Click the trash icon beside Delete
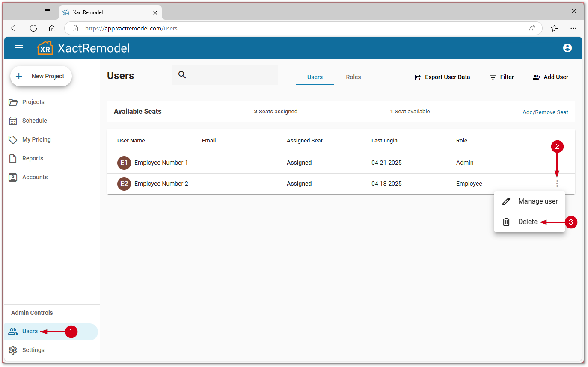The height and width of the screenshot is (367, 588). click(506, 222)
